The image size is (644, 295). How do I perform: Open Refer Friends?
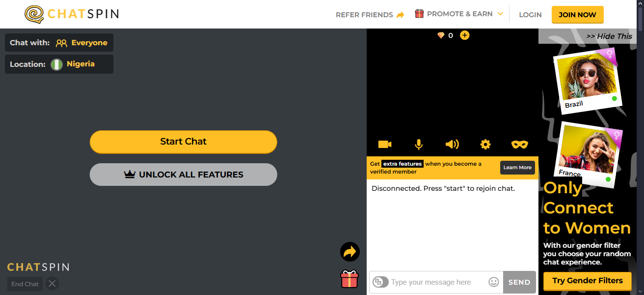370,14
